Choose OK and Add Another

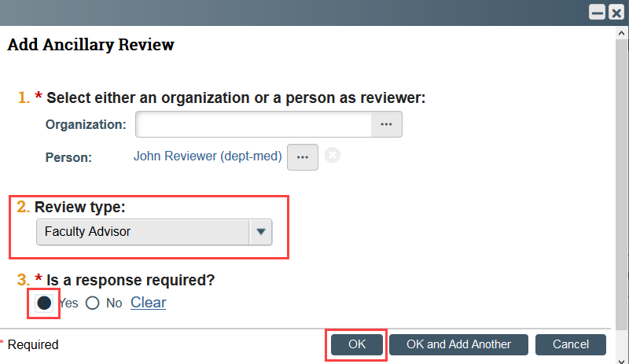click(458, 344)
